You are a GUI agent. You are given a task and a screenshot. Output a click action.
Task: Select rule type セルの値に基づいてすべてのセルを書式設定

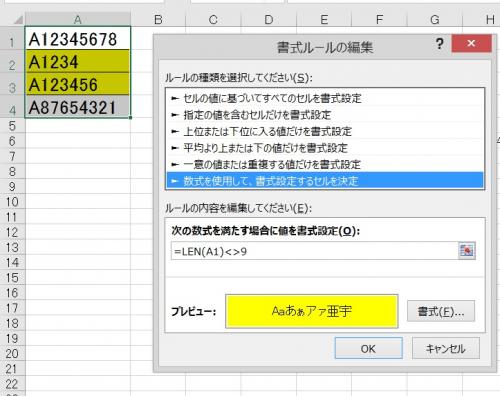(325, 98)
